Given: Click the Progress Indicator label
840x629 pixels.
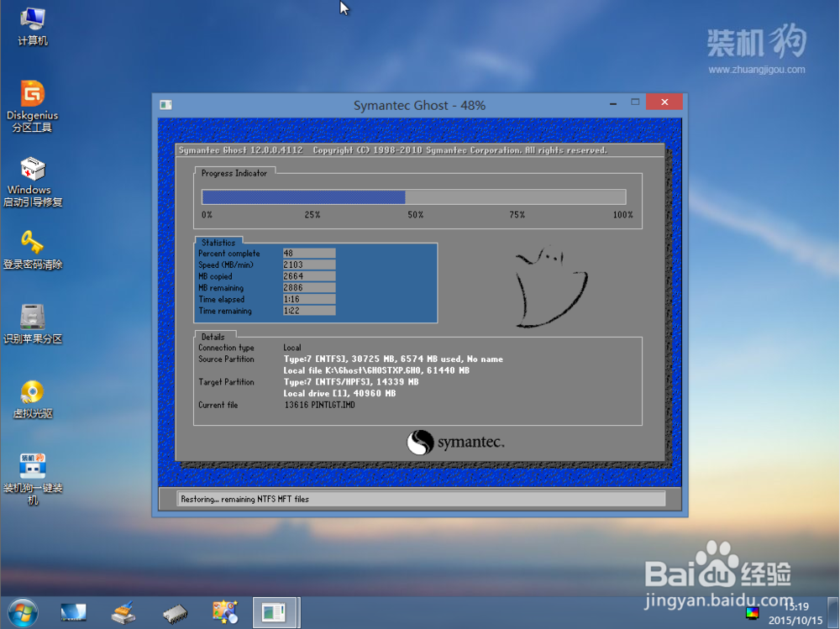Looking at the screenshot, I should pos(234,174).
